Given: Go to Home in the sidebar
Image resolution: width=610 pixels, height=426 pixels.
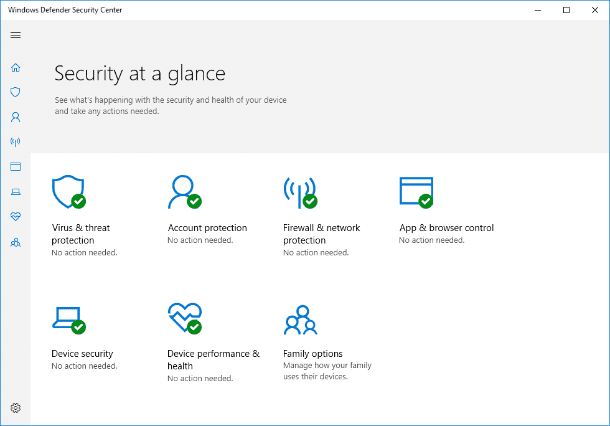Looking at the screenshot, I should [x=16, y=68].
